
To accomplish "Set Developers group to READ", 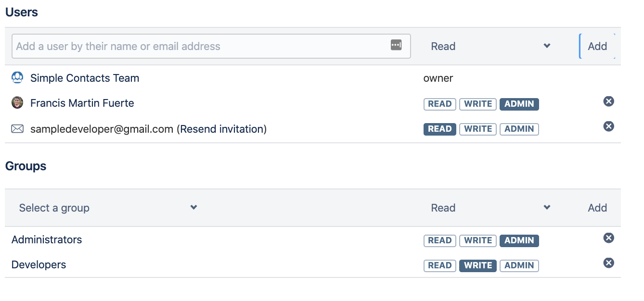I will [x=440, y=265].
